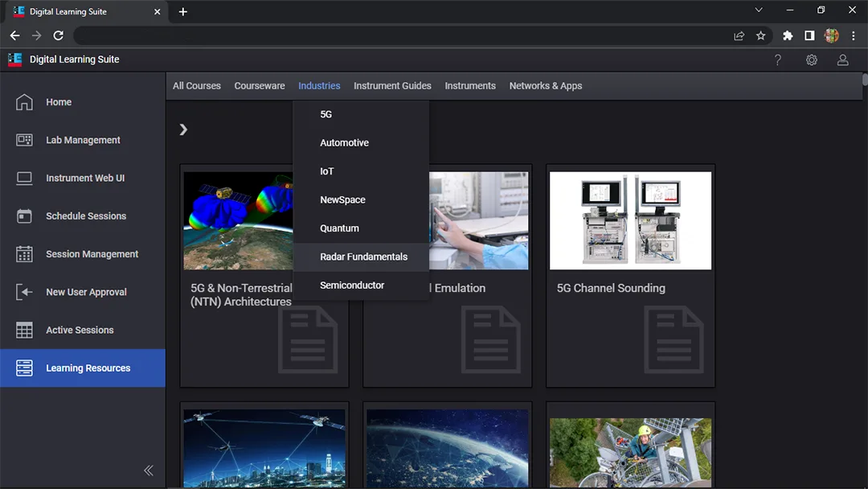This screenshot has width=868, height=489.
Task: Choose 5G from Industries dropdown
Action: pos(361,114)
